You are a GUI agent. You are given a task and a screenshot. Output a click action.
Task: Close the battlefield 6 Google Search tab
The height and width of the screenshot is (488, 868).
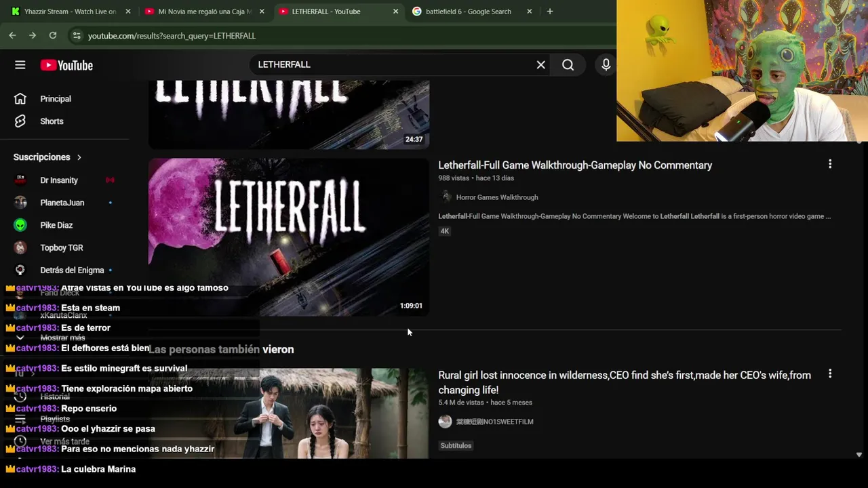(530, 12)
